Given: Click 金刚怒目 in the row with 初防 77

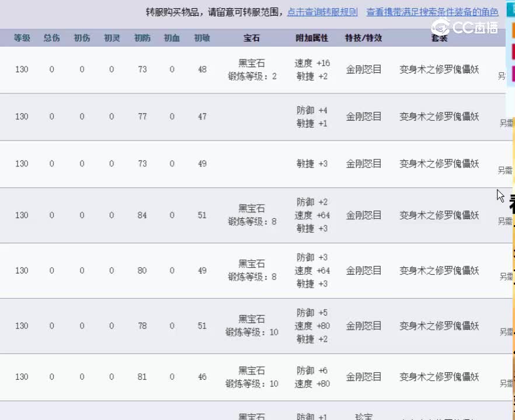Looking at the screenshot, I should 364,117.
